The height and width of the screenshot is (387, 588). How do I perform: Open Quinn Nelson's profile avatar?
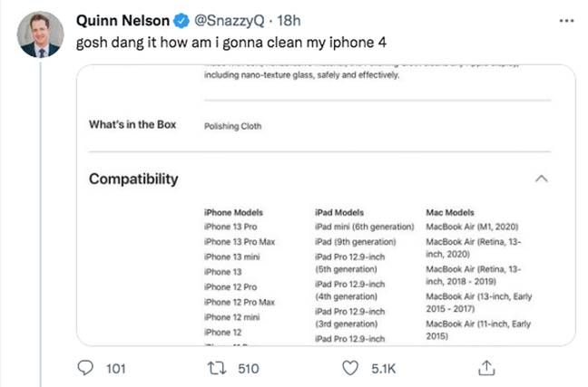(x=41, y=34)
